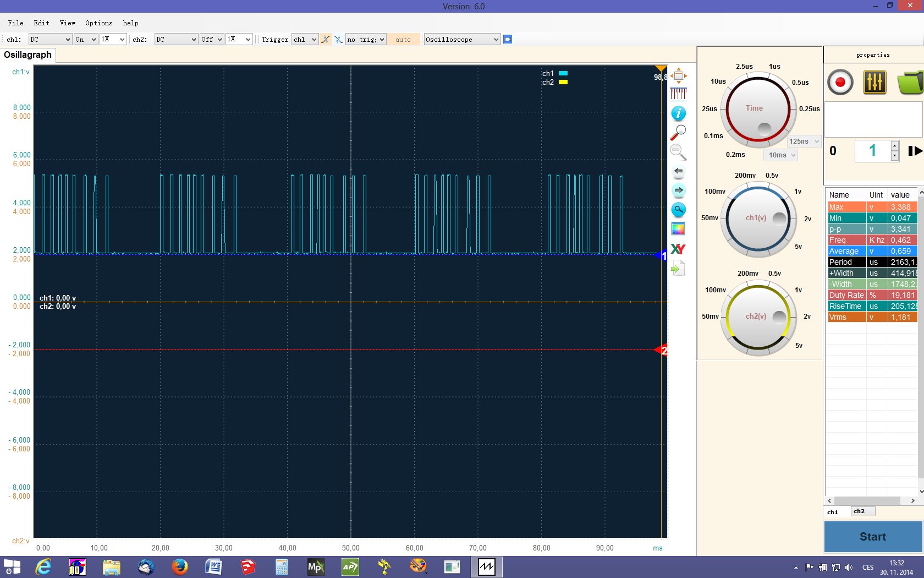Click the XY mode icon
The height and width of the screenshot is (578, 924).
pos(678,249)
